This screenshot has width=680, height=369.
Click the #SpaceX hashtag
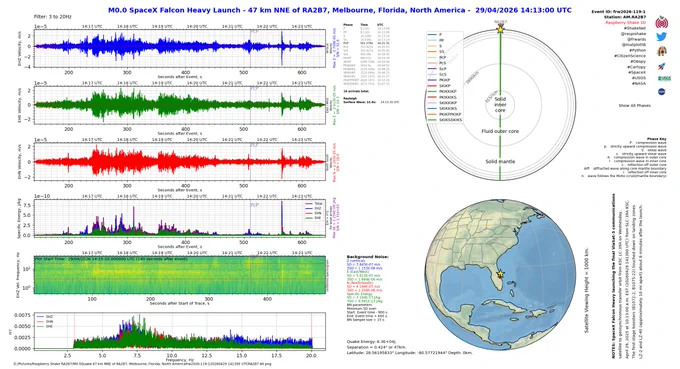(637, 72)
